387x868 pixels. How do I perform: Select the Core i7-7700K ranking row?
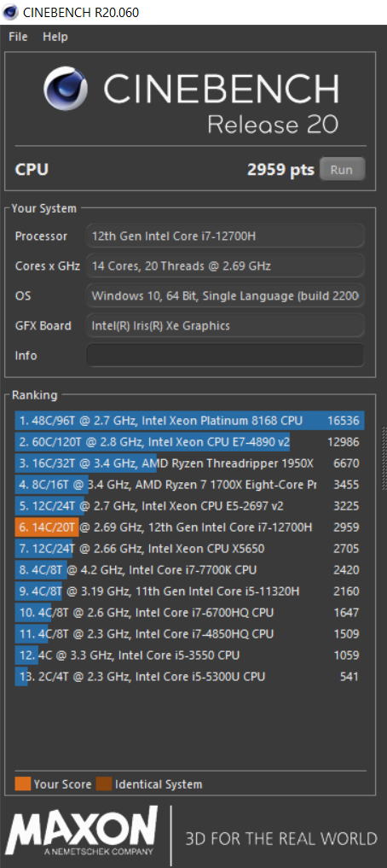tap(189, 570)
